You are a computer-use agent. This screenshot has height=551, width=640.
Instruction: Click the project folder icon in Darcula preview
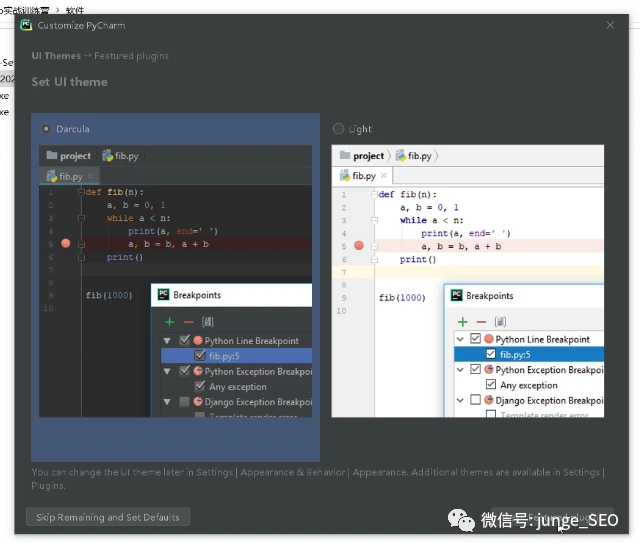(51, 156)
